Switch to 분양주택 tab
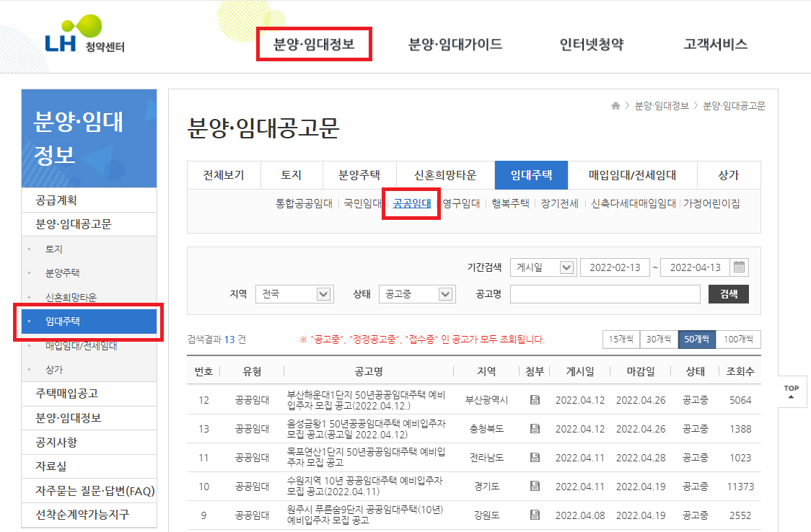 [x=359, y=175]
